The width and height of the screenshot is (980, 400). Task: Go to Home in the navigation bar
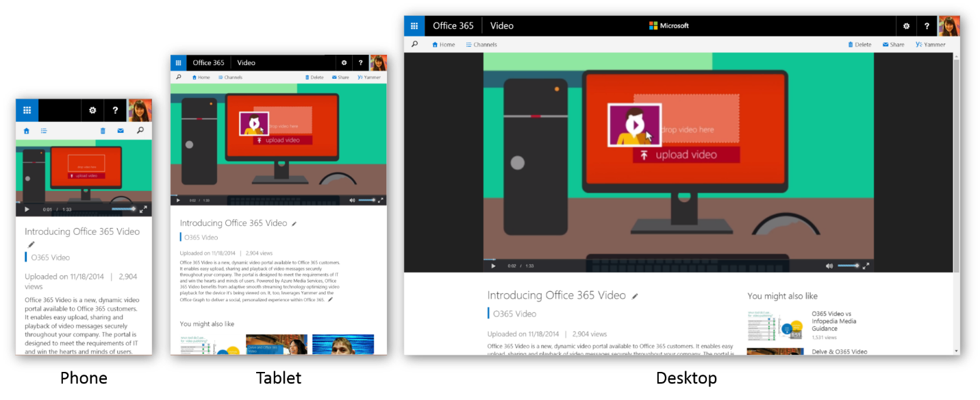[x=444, y=44]
